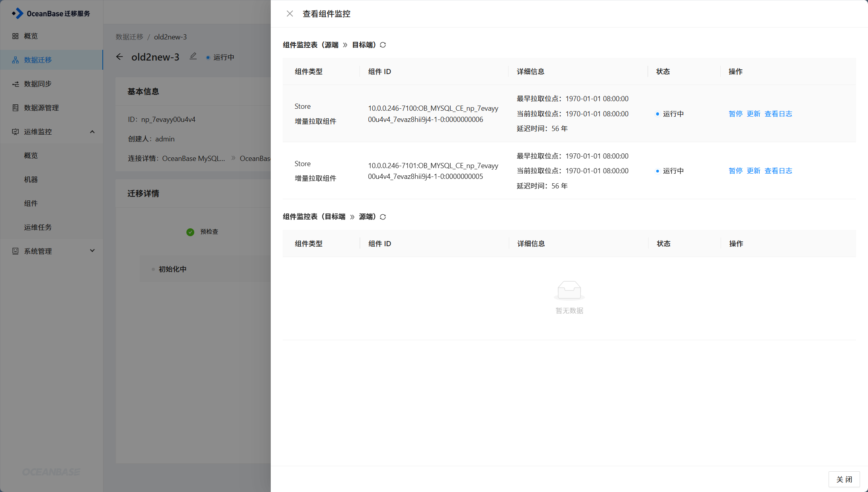Click the OceanBase migration service logo
This screenshot has width=868, height=492.
pos(51,14)
